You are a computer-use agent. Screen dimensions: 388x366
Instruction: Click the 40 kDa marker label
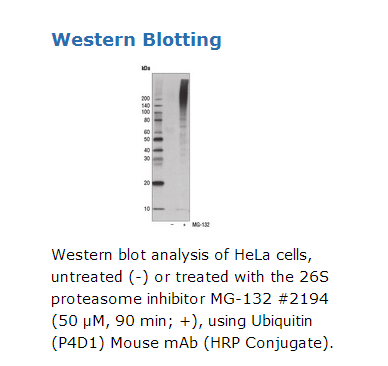147,150
